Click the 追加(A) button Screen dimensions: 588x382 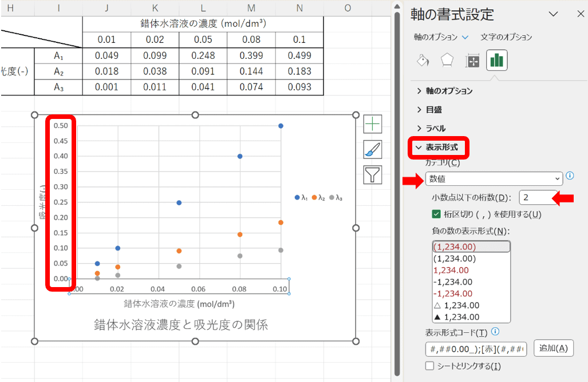click(554, 348)
